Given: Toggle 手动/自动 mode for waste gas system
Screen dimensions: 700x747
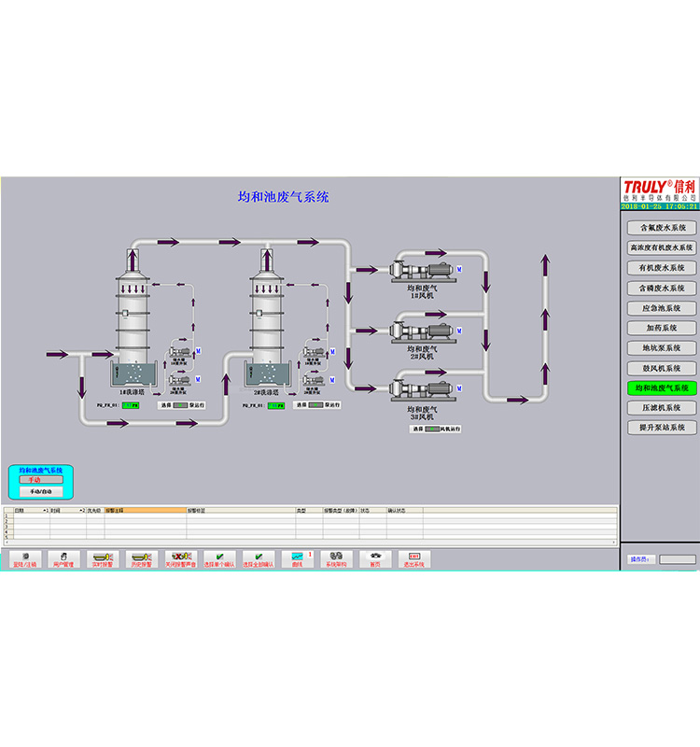Looking at the screenshot, I should click(x=40, y=491).
